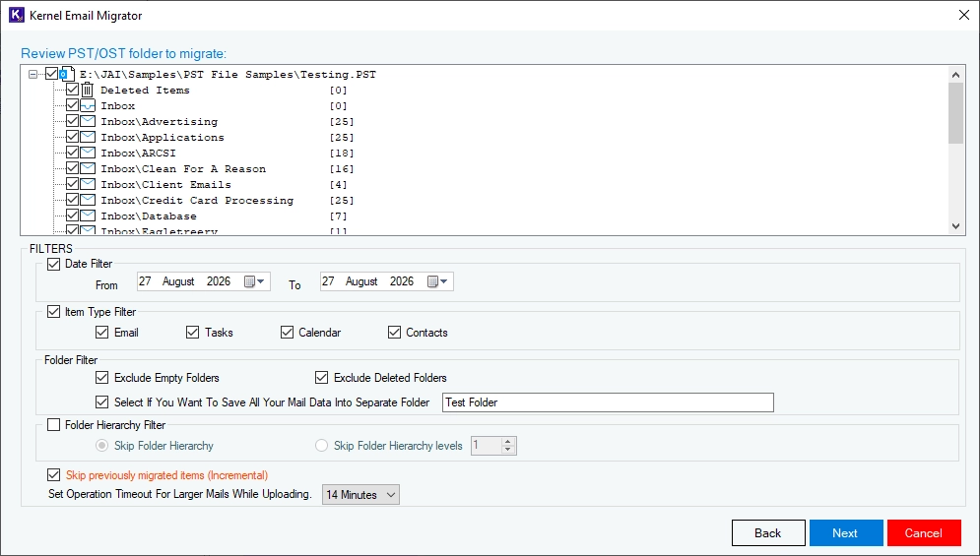This screenshot has width=980, height=556.
Task: Click the red Cancel button
Action: [924, 533]
